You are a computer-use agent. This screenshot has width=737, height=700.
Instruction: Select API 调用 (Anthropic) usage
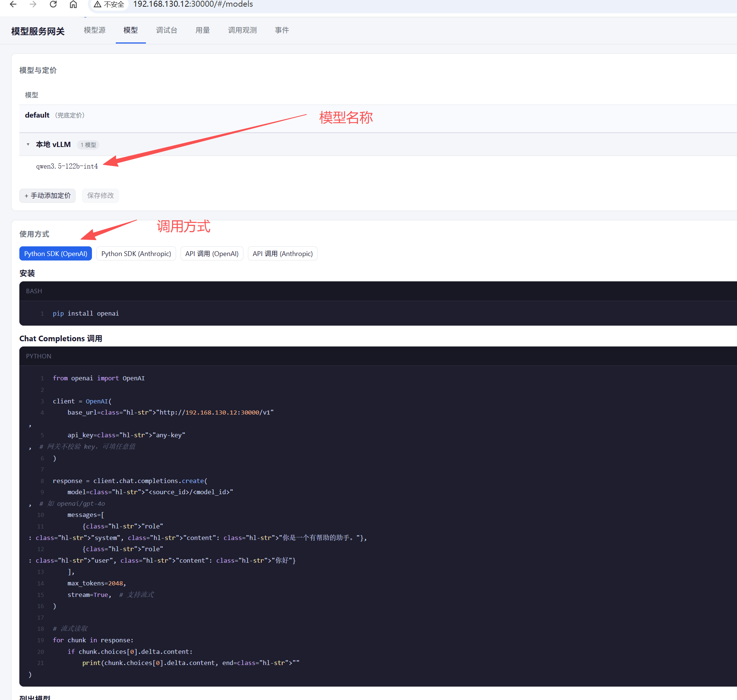tap(283, 254)
